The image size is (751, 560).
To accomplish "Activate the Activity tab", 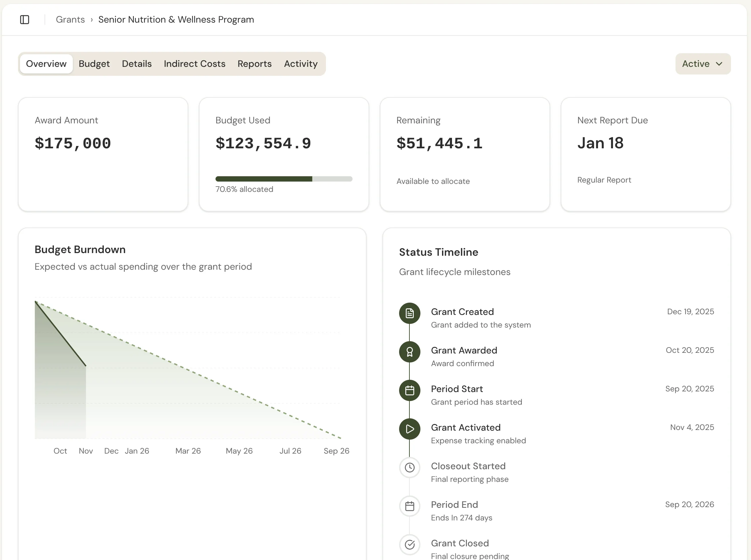I will pos(300,64).
